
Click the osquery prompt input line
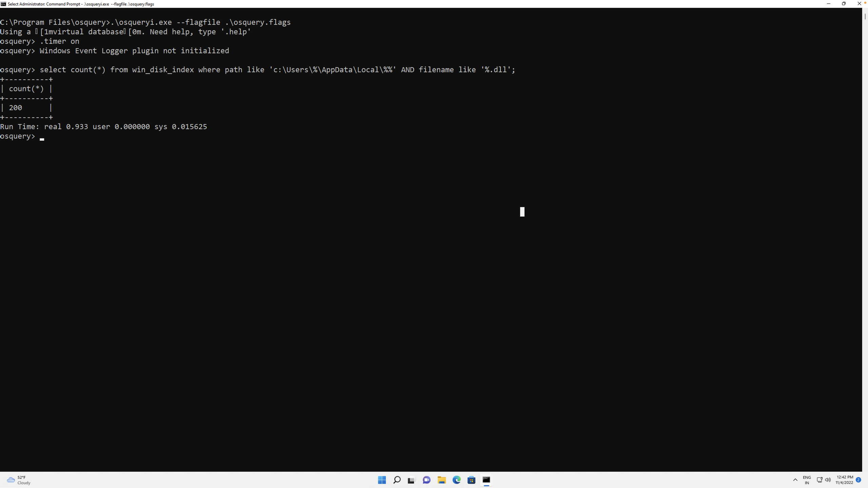(x=22, y=136)
